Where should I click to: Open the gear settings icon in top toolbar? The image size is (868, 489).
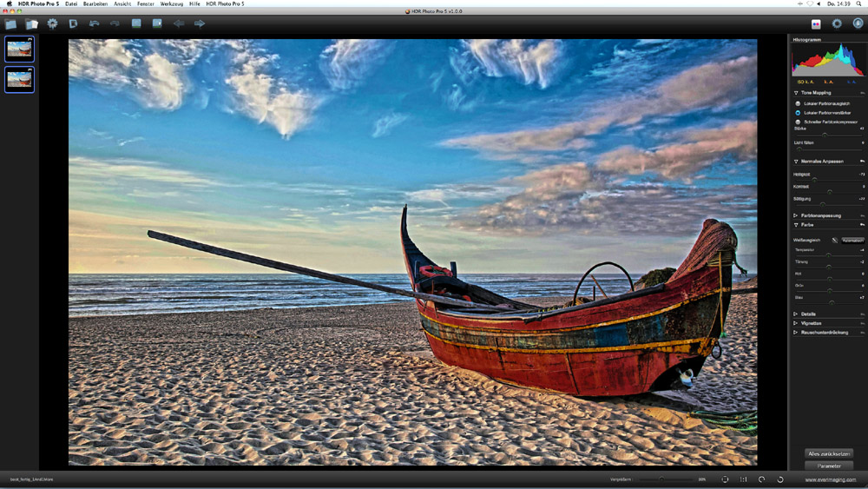[x=52, y=23]
